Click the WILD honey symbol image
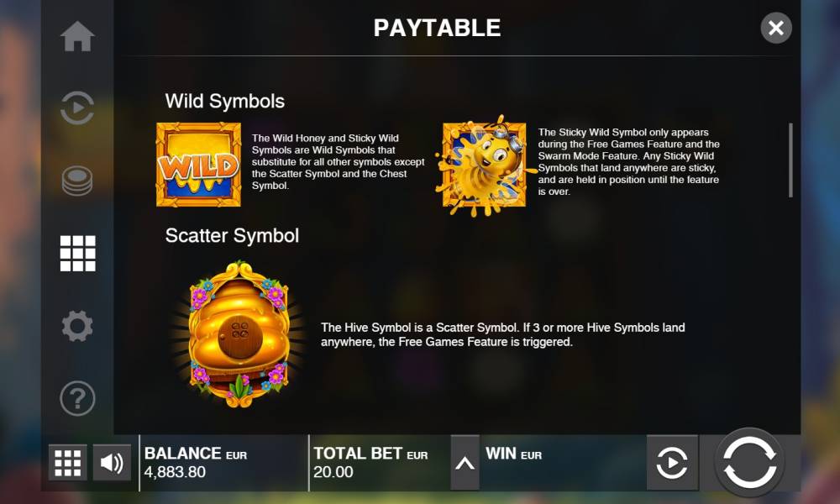This screenshot has height=504, width=840. 198,165
